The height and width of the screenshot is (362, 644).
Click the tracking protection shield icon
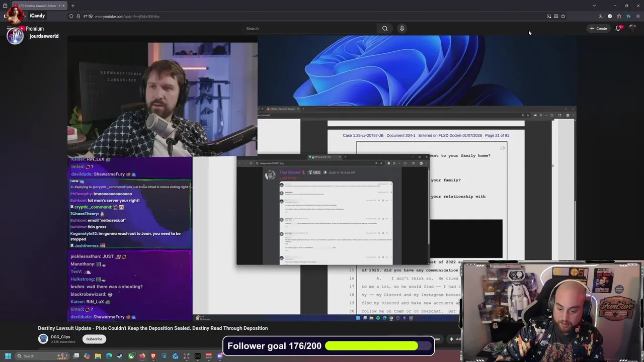coord(71,16)
